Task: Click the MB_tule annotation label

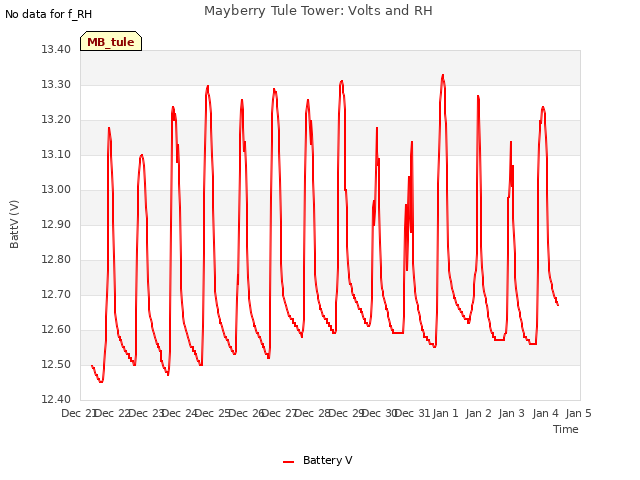Action: [x=111, y=42]
